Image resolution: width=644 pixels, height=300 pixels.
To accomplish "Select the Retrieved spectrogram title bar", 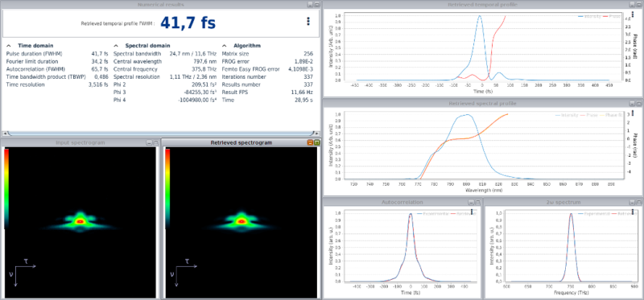I will [241, 142].
